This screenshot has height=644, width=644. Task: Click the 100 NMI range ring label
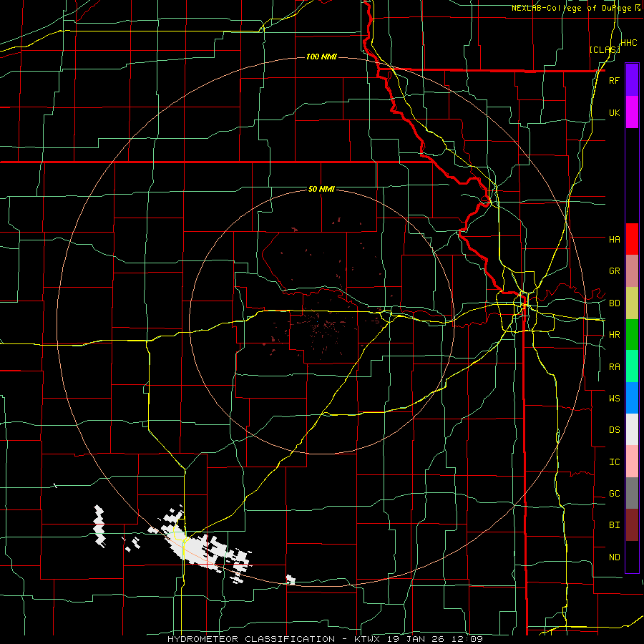321,57
